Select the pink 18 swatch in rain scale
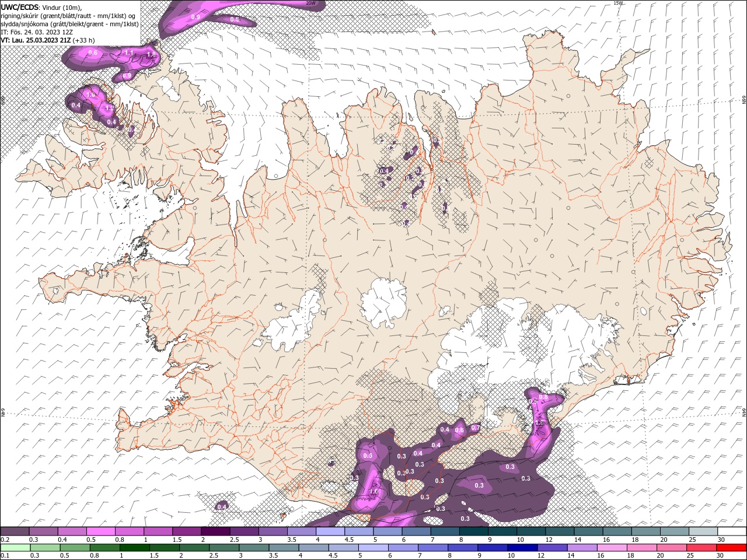The image size is (747, 560). (x=642, y=547)
